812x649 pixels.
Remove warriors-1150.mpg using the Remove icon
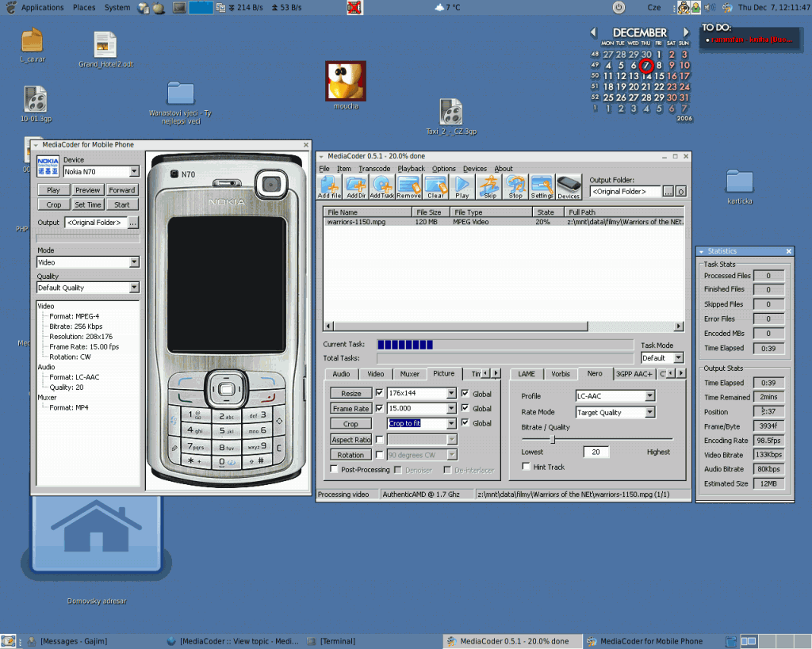coord(408,186)
